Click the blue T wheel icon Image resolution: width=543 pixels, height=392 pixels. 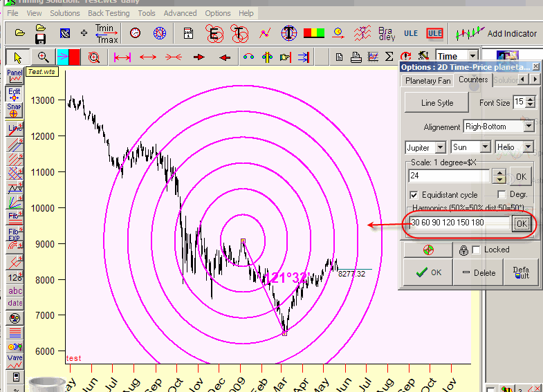click(x=289, y=33)
